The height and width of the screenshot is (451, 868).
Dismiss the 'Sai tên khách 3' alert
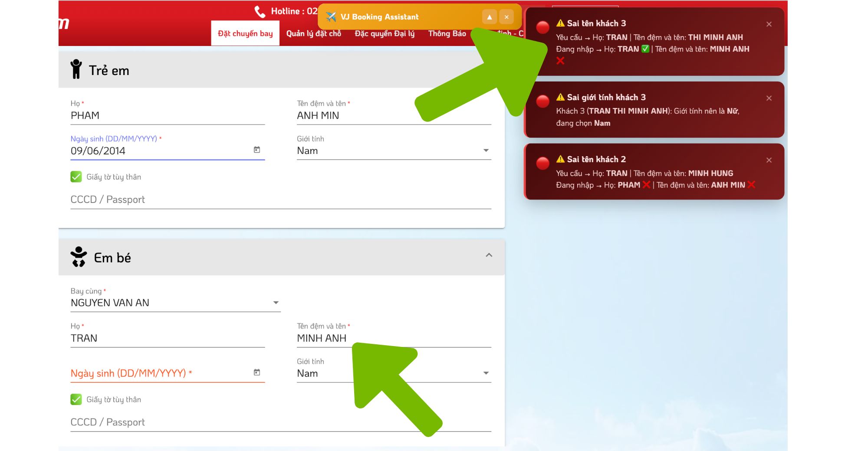tap(769, 24)
